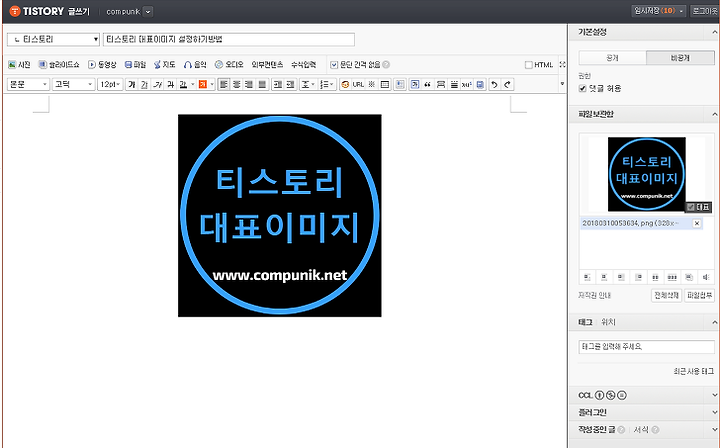720x448 pixels.
Task: Center align the paragraph
Action: pos(236,84)
